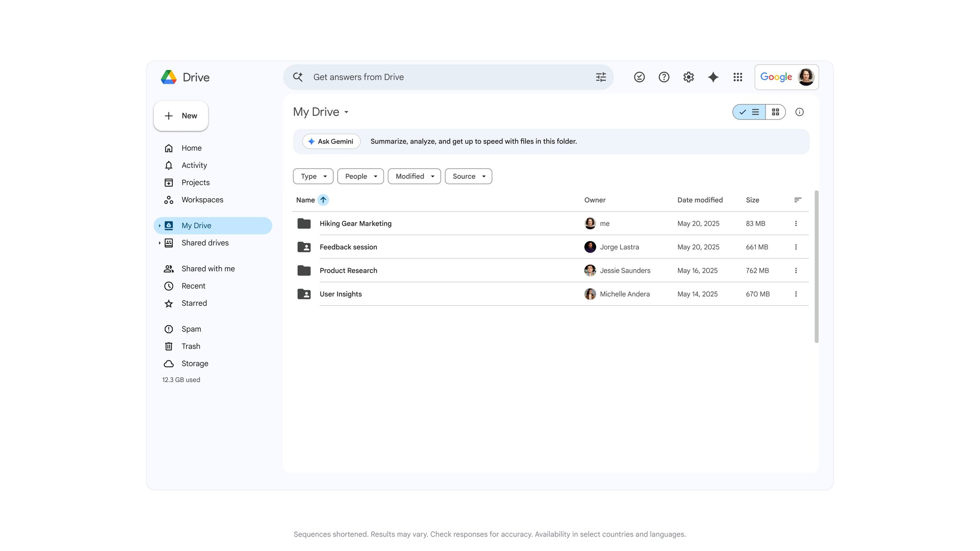The height and width of the screenshot is (551, 980).
Task: Click the Gemini spark icon in top bar
Action: tap(713, 77)
